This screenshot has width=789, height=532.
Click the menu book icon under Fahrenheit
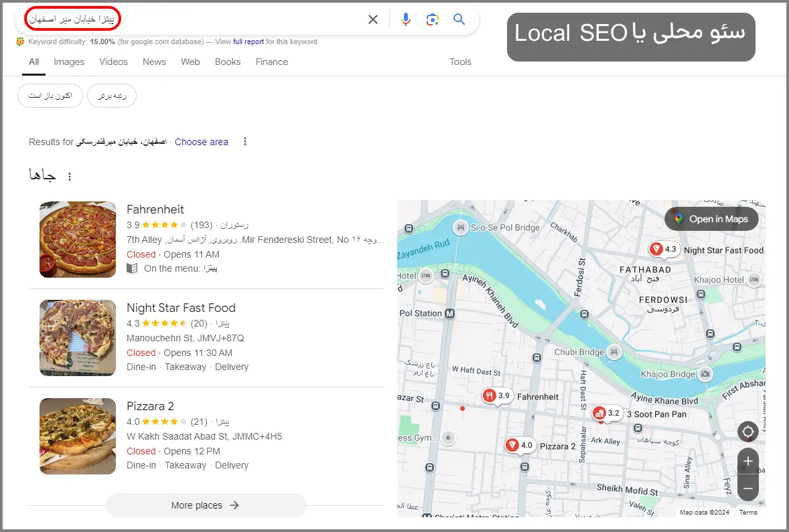pos(132,268)
